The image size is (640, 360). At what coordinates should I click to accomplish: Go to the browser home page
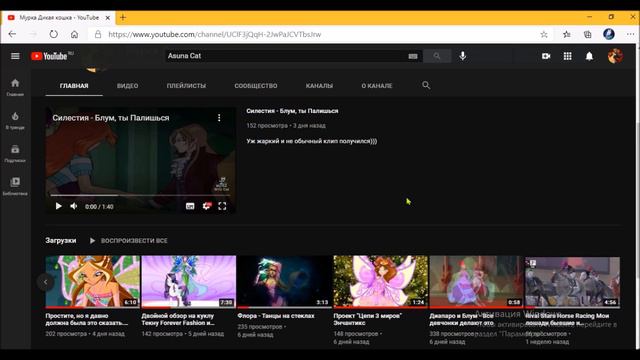[74, 34]
